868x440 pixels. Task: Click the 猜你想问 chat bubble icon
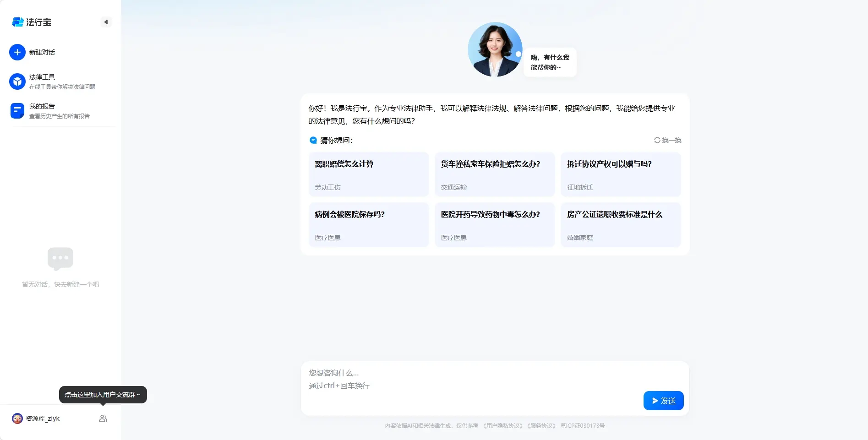[x=313, y=140]
